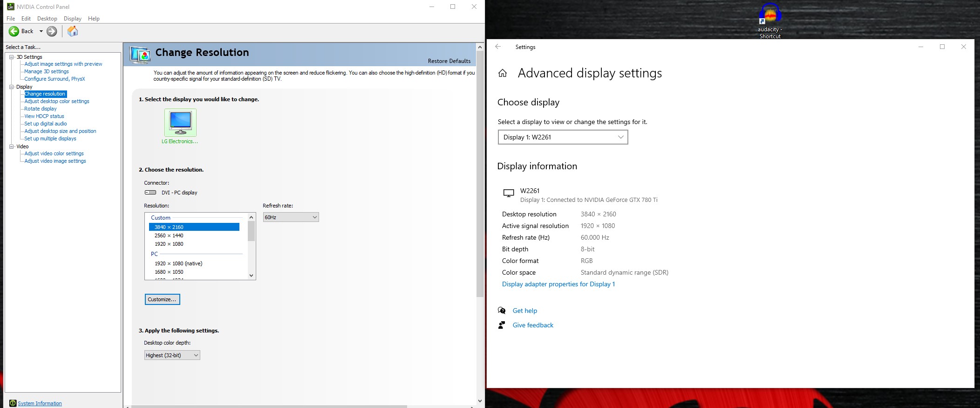This screenshot has height=408, width=980.
Task: Click the Get help link
Action: pyautogui.click(x=525, y=311)
